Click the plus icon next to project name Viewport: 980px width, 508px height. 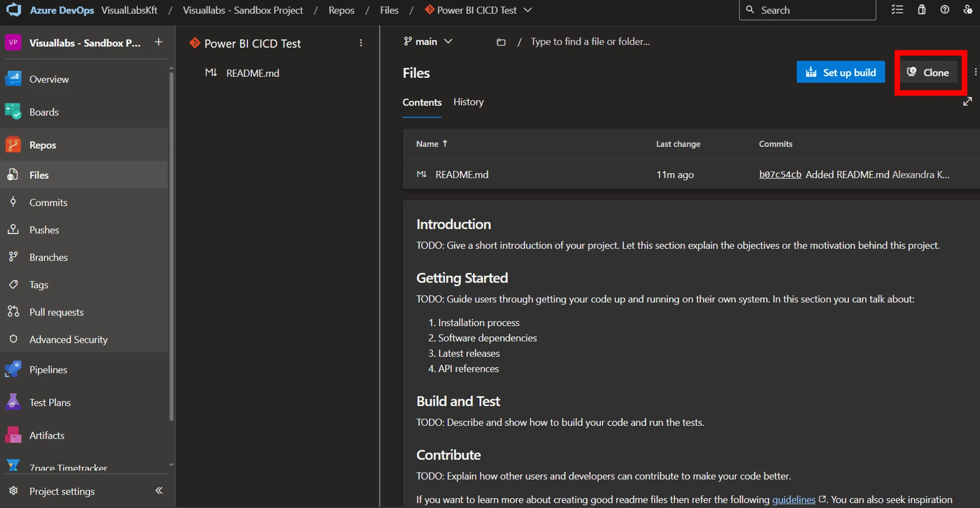click(158, 42)
